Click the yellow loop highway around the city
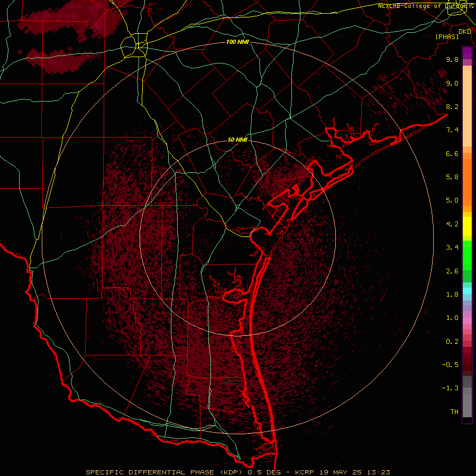Screen dimensions: 476x476 click(x=134, y=45)
